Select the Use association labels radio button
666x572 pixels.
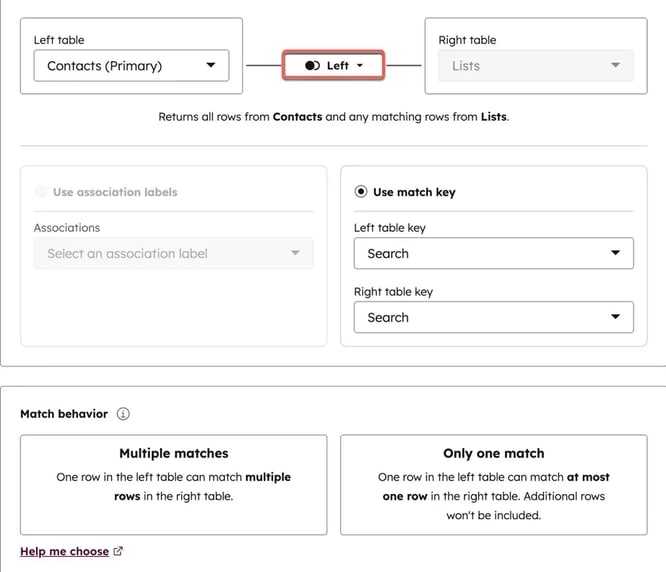tap(41, 192)
